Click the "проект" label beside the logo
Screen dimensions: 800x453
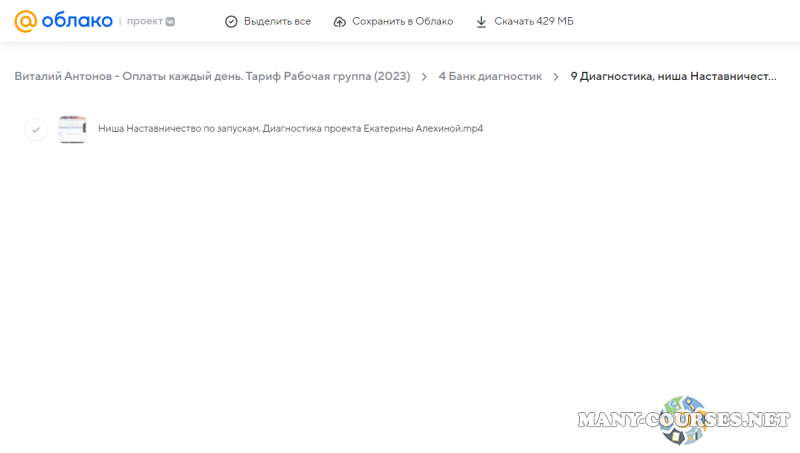pos(144,21)
